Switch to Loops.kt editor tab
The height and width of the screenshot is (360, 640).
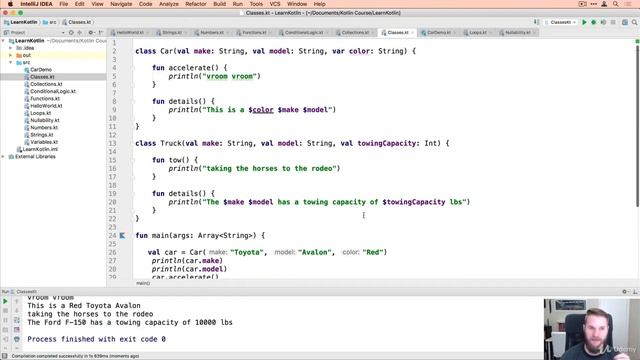(478, 32)
